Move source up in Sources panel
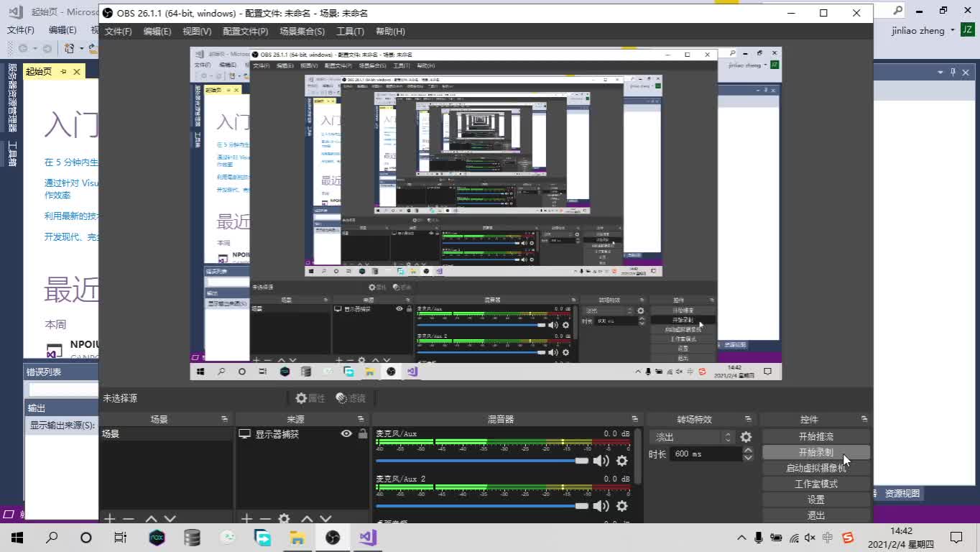 pos(307,519)
